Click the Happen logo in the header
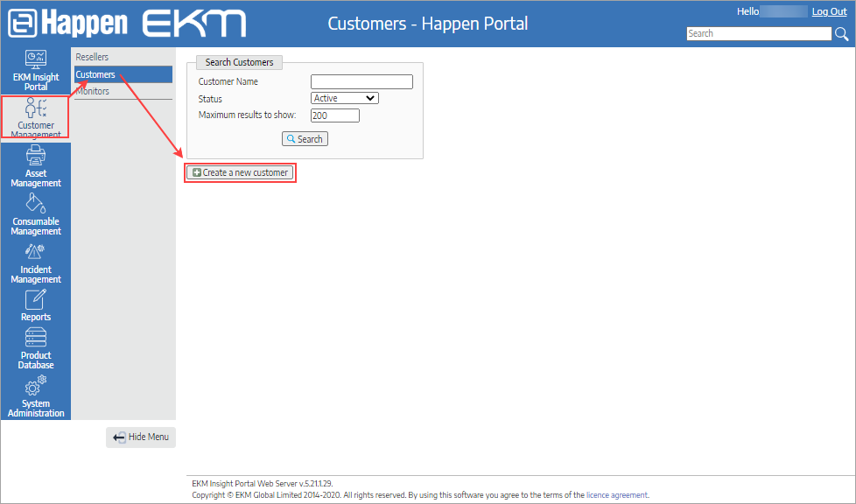This screenshot has height=504, width=856. 67,24
